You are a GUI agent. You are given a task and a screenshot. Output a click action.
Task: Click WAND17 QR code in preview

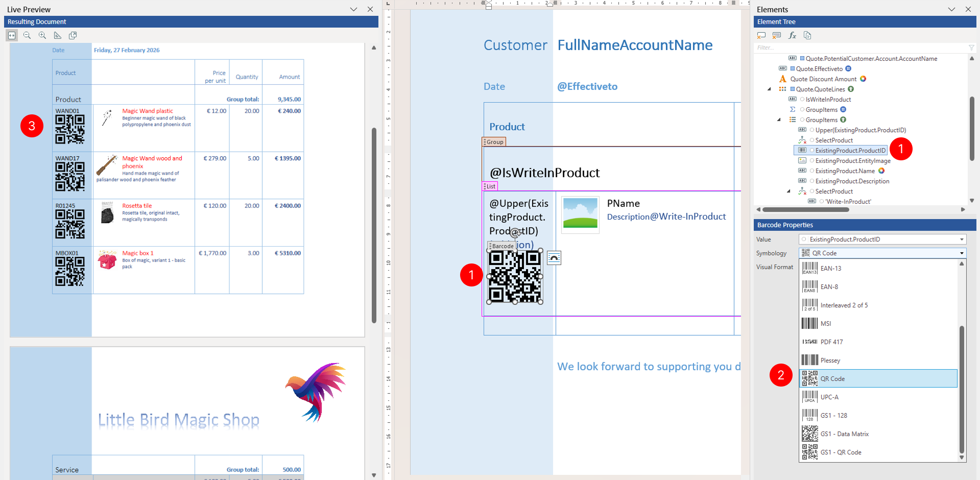click(x=70, y=177)
